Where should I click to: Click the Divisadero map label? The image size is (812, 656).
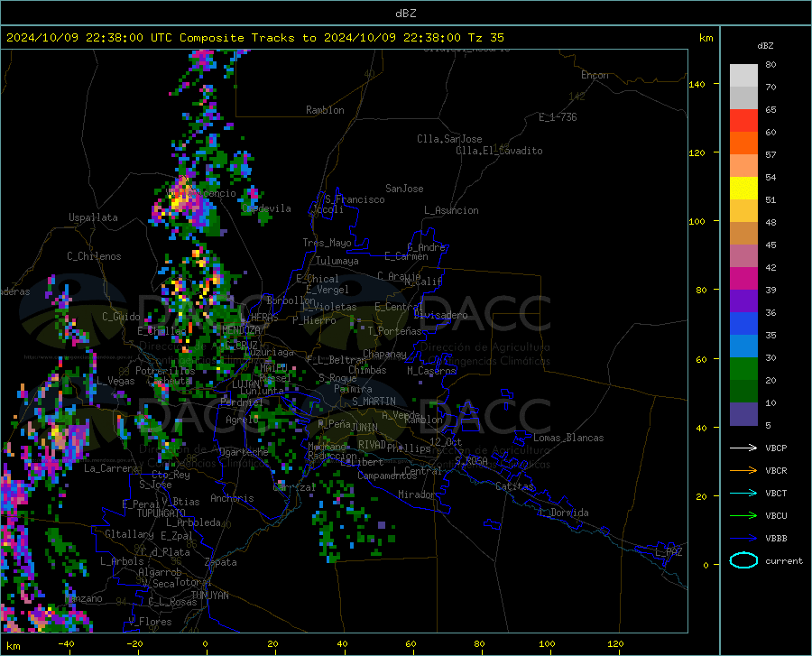coord(440,315)
